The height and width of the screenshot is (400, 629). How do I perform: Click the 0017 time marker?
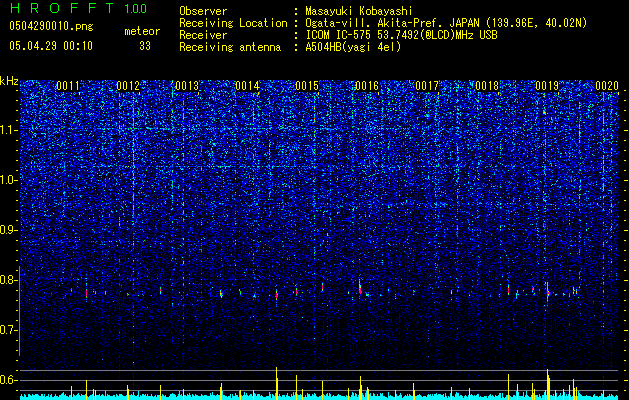[427, 86]
